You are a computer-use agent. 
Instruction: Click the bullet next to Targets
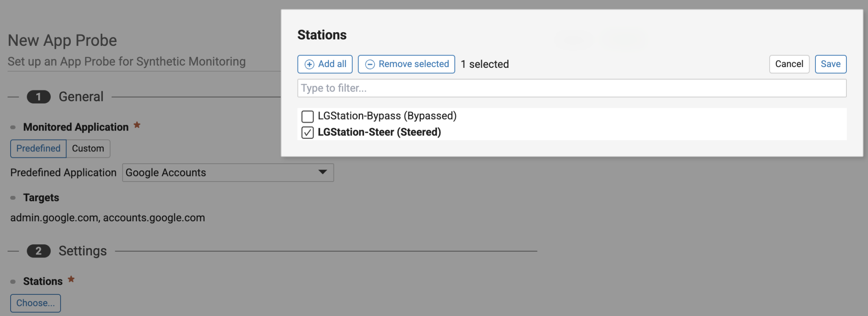13,198
